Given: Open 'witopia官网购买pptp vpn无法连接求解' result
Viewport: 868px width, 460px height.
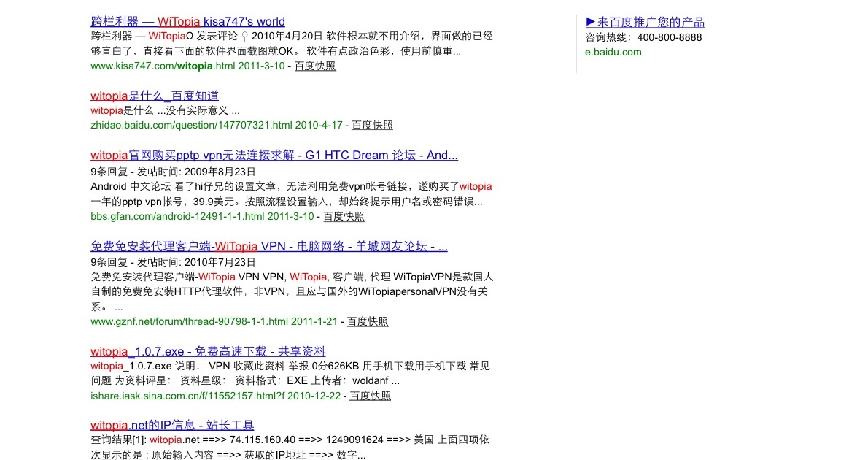Looking at the screenshot, I should point(274,156).
